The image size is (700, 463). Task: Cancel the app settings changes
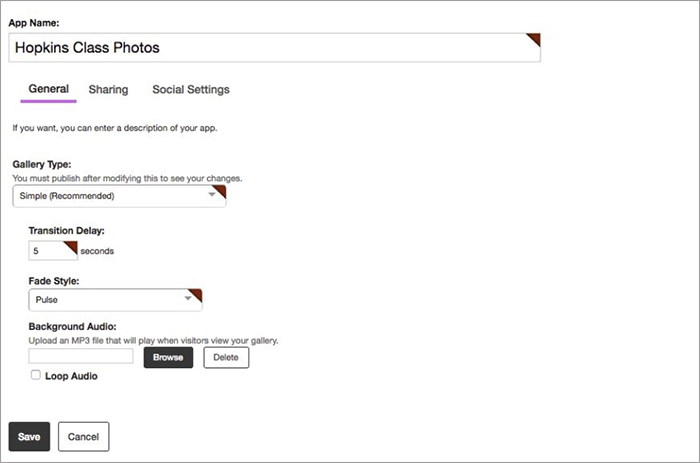[x=83, y=437]
